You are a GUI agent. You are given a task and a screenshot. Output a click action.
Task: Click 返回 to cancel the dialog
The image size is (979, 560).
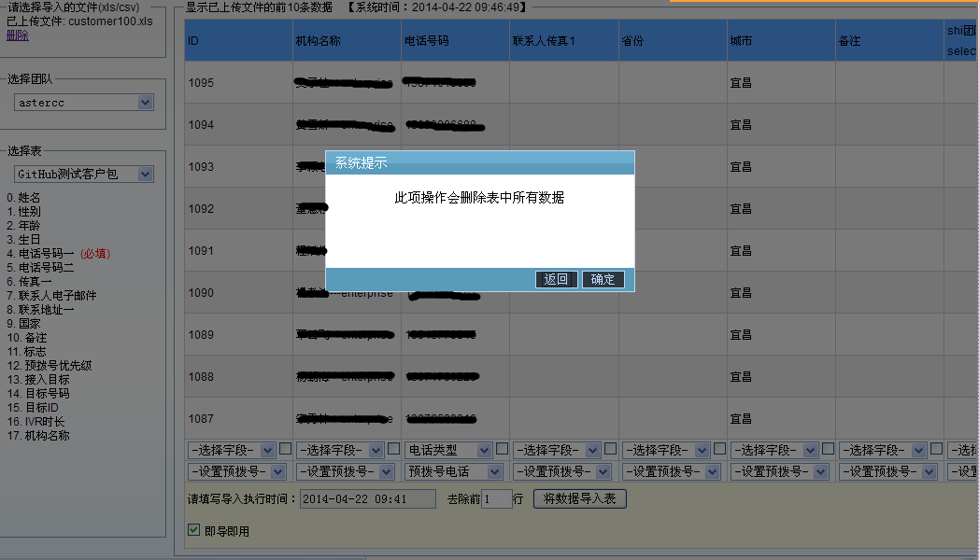pyautogui.click(x=557, y=279)
